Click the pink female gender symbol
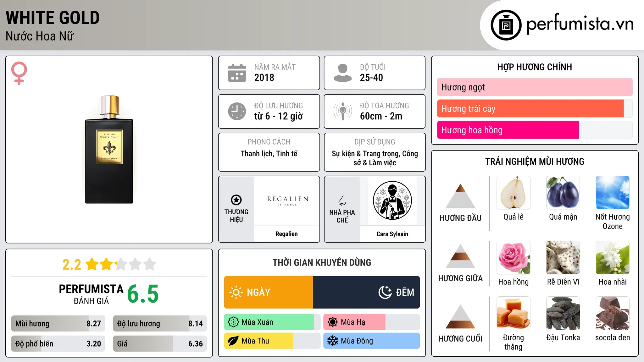Screen dimensions: 644x362 tap(19, 73)
